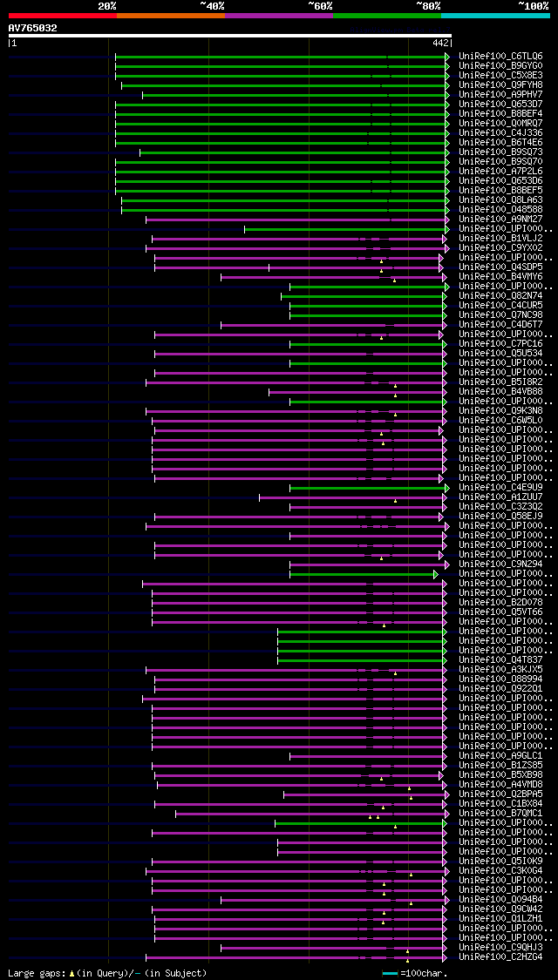Screen dimensions: 558x980
Task: Pick the UniRef100_Q8LA63 hit label
Action: pyautogui.click(x=500, y=200)
